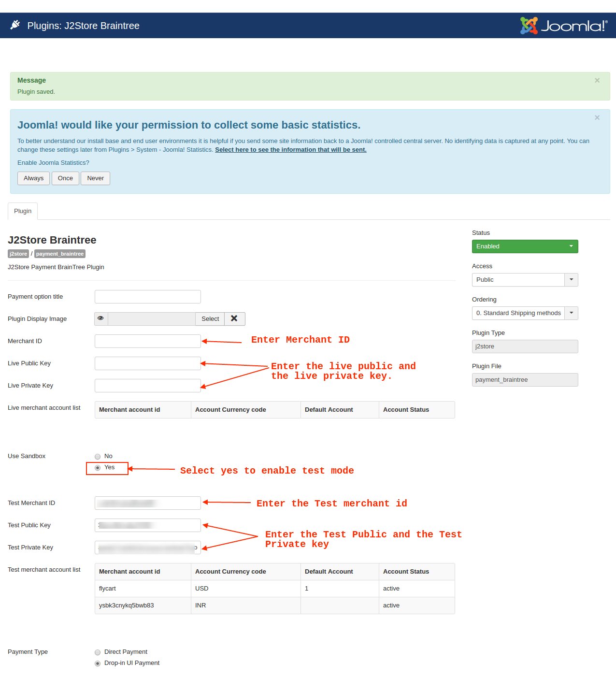Select Yes for Use Sandbox

[x=98, y=468]
